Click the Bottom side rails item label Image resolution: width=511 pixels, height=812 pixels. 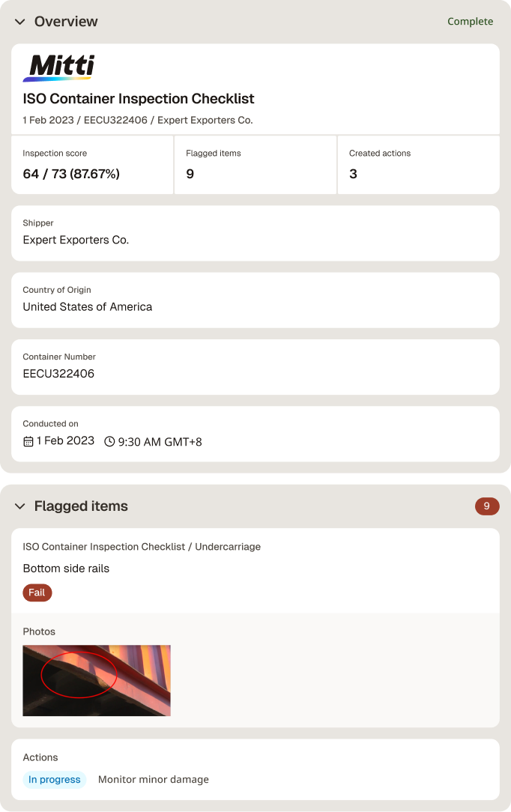[x=66, y=569]
